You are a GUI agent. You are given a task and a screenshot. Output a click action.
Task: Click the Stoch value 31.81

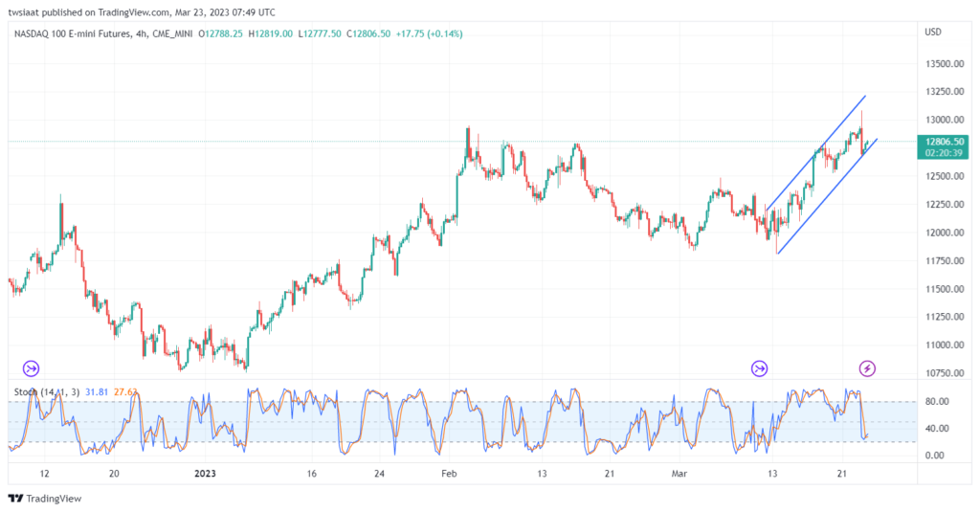click(x=97, y=392)
